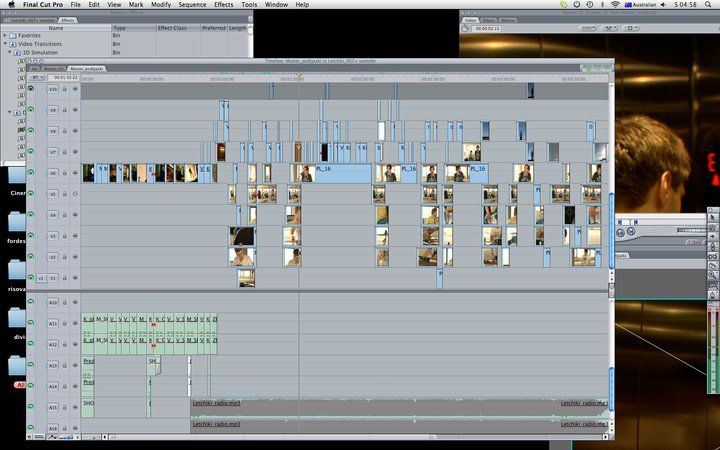Open the RT real-time effects popup
Screen dimensions: 720x450
coord(36,78)
